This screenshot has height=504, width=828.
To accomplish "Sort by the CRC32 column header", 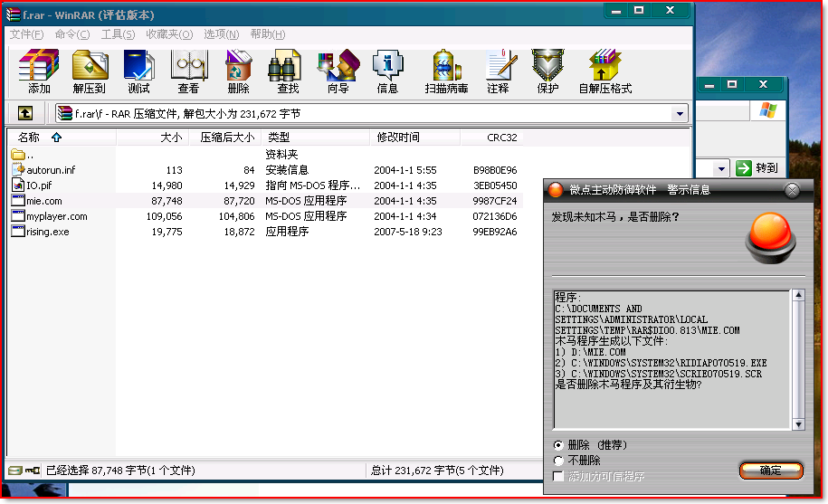I will (x=491, y=138).
